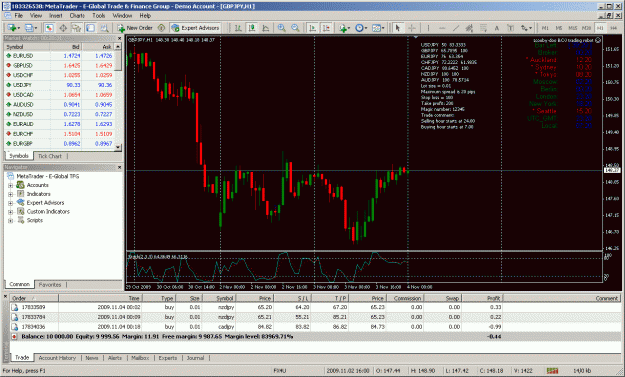625x377 pixels.
Task: Select the Favorites tab in Navigator
Action: 50,285
